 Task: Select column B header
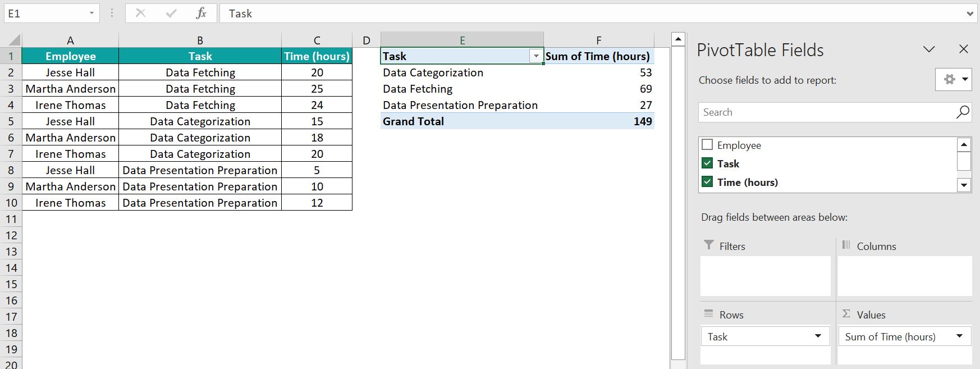200,40
